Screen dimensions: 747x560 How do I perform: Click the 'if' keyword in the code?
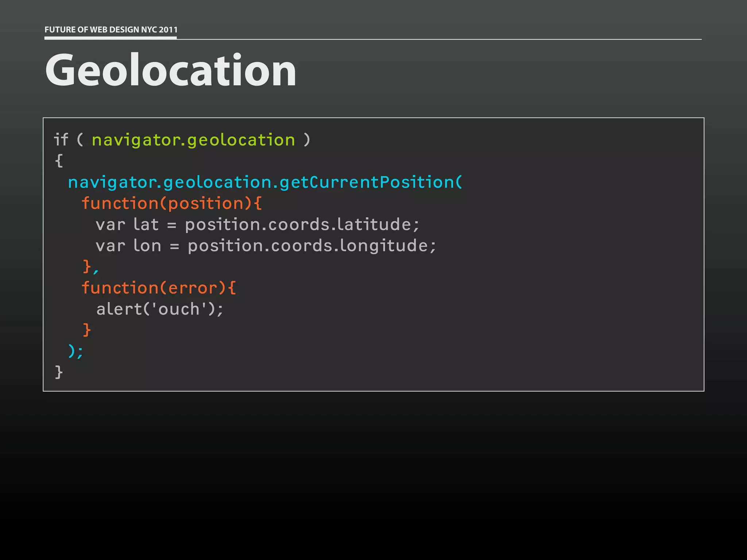coord(61,140)
